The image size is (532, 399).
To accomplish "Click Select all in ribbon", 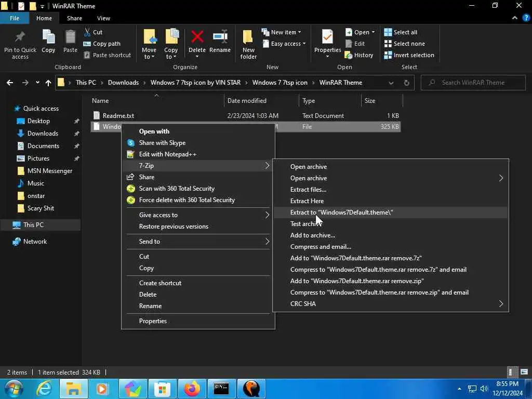I will click(401, 32).
